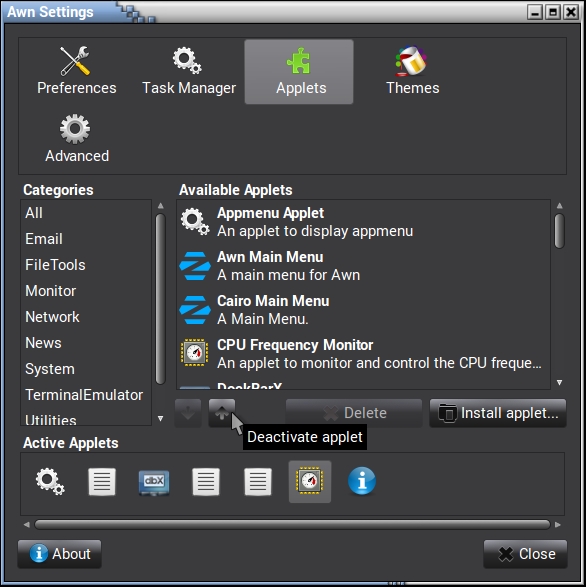586x587 pixels.
Task: Click Active Applets scrollbar right arrow
Action: click(558, 524)
